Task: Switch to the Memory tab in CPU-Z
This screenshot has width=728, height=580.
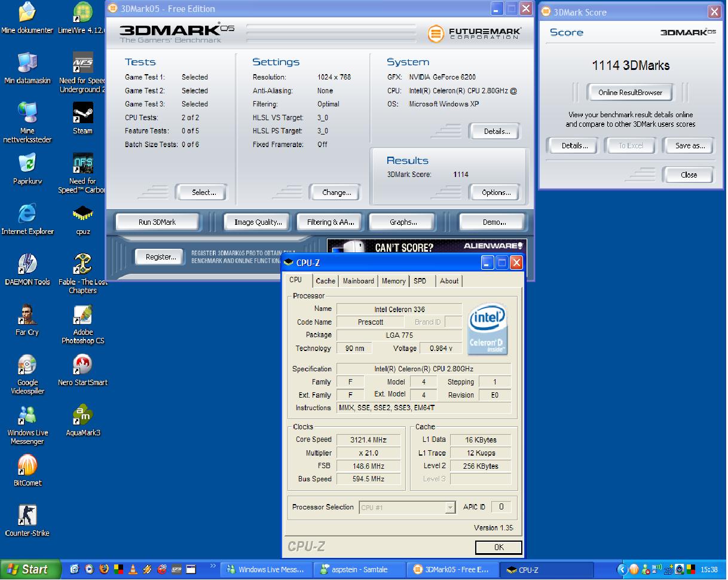Action: pyautogui.click(x=393, y=281)
